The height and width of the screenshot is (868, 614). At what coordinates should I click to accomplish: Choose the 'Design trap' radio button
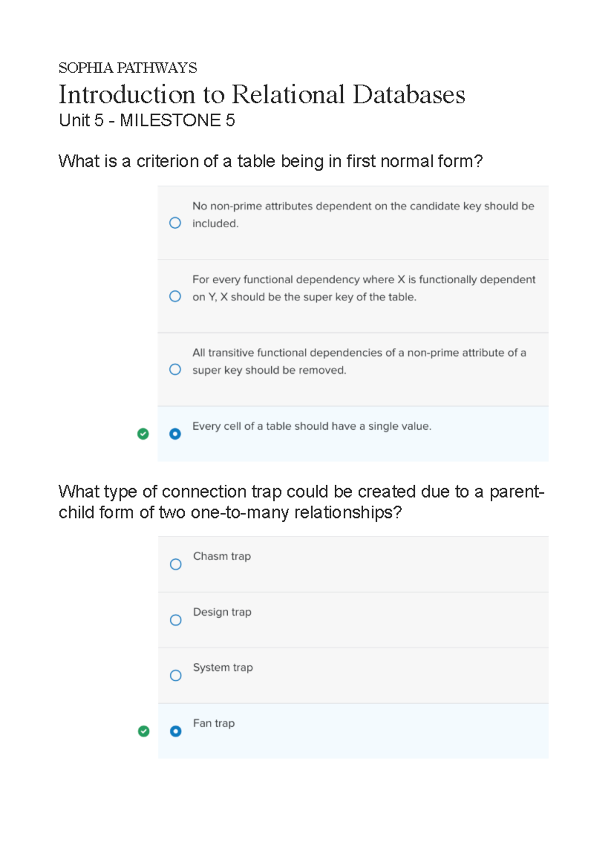click(176, 620)
